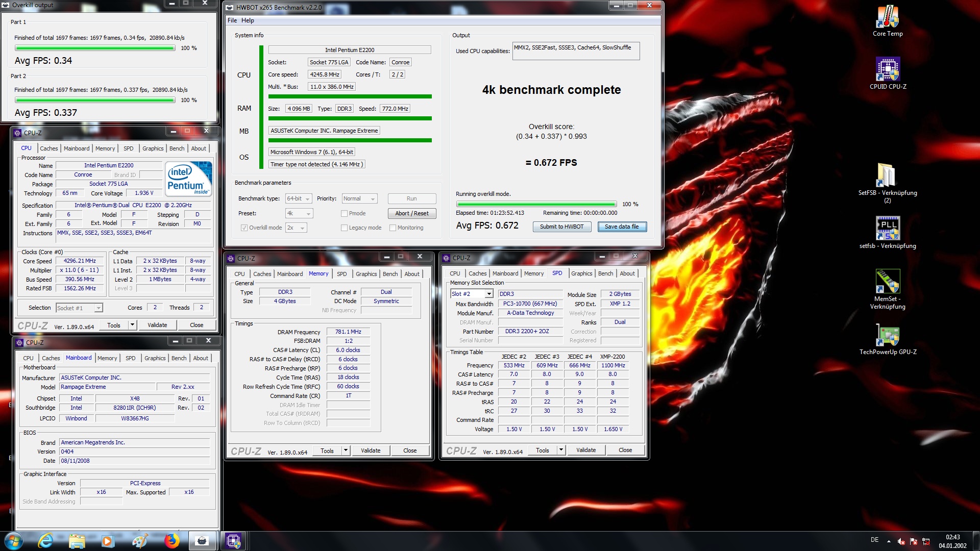This screenshot has width=980, height=551.
Task: Open the TechPowerUp GPU-Z desktop shortcut
Action: point(888,340)
